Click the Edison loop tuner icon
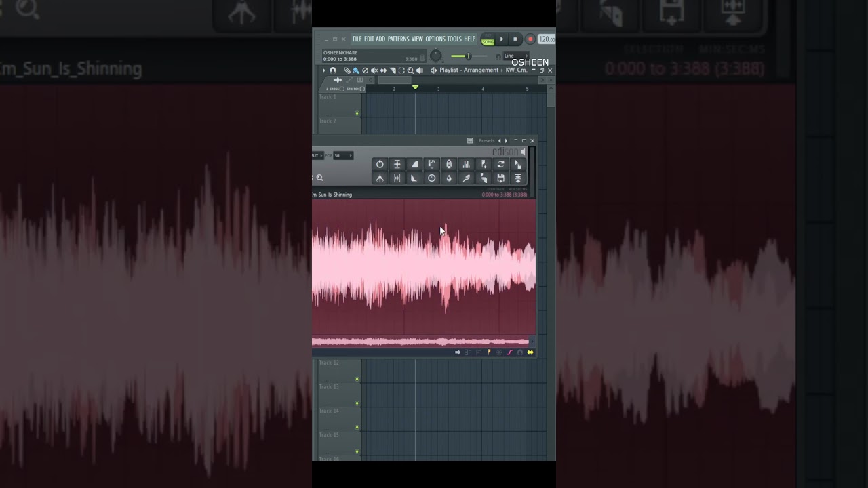 pyautogui.click(x=501, y=164)
